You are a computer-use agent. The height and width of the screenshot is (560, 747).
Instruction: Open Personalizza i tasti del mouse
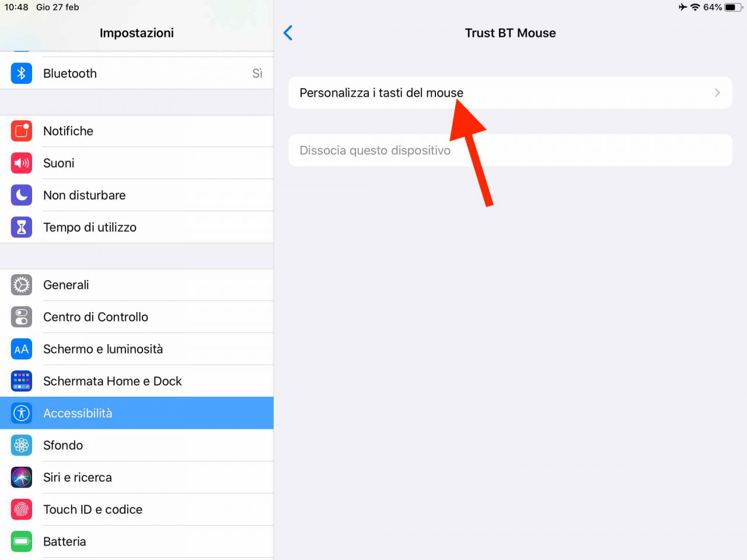coord(510,93)
